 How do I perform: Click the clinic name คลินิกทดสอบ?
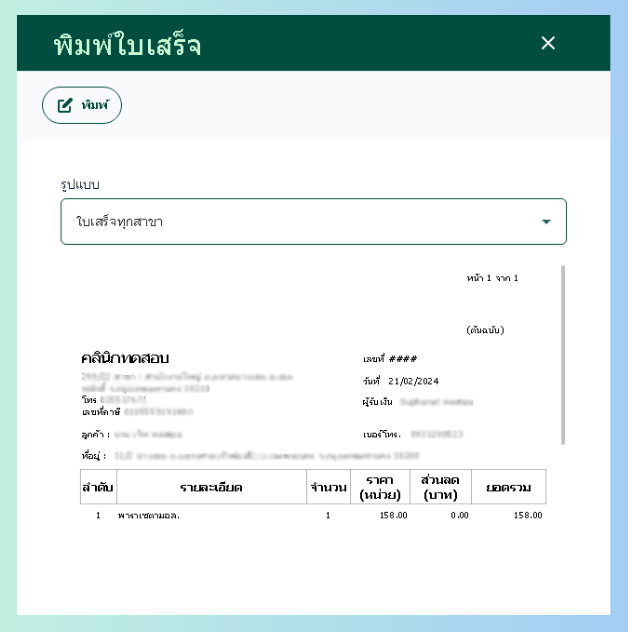click(x=125, y=358)
